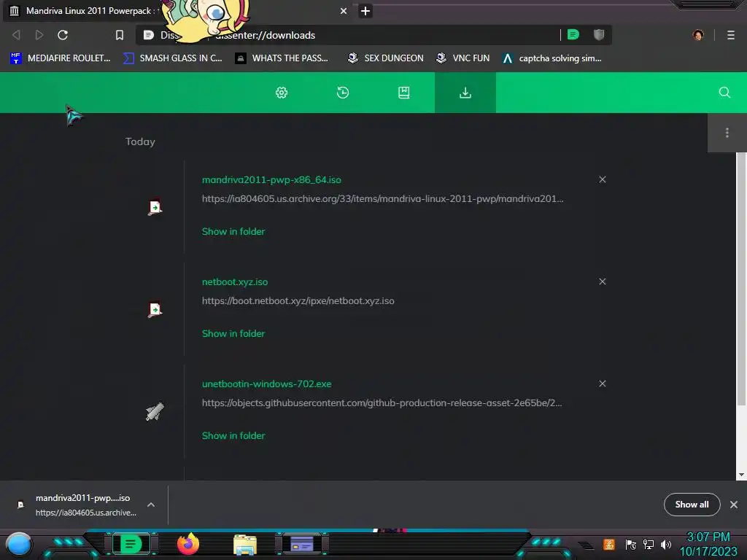Click the unetbootin exe file icon
Image resolution: width=747 pixels, height=560 pixels.
(x=155, y=411)
